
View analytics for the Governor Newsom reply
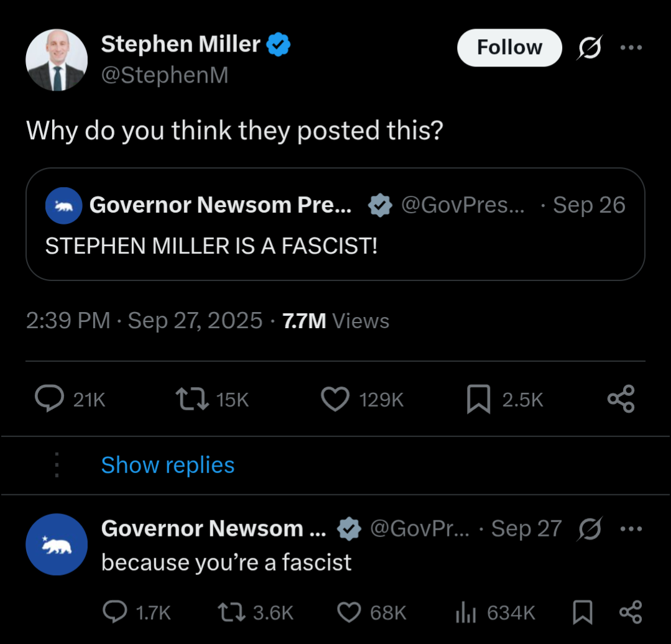(465, 613)
